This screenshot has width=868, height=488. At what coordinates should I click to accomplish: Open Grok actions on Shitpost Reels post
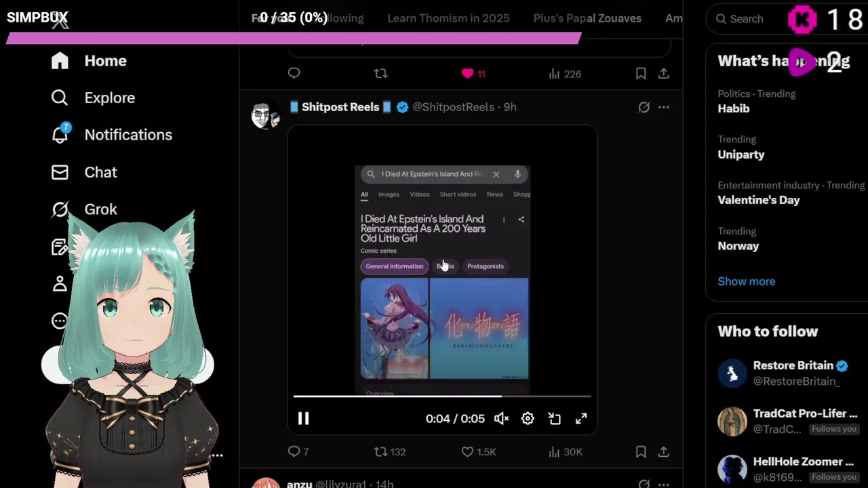coord(644,107)
